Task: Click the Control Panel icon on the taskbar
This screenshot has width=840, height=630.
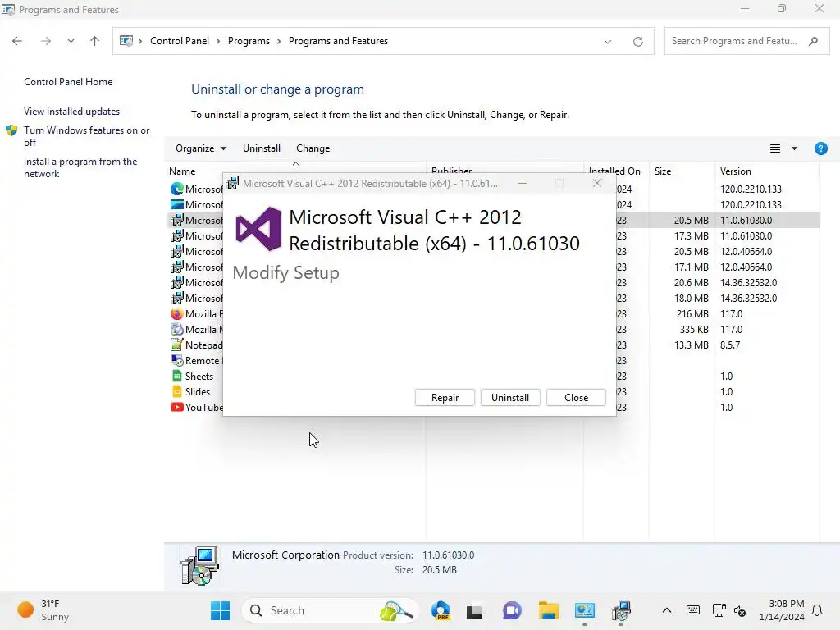Action: point(584,610)
